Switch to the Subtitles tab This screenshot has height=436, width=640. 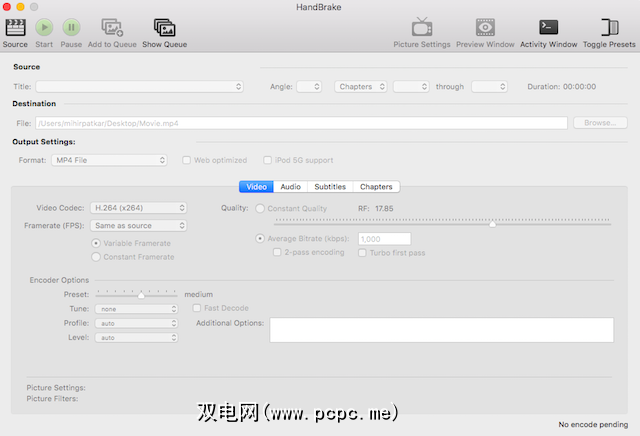click(330, 187)
